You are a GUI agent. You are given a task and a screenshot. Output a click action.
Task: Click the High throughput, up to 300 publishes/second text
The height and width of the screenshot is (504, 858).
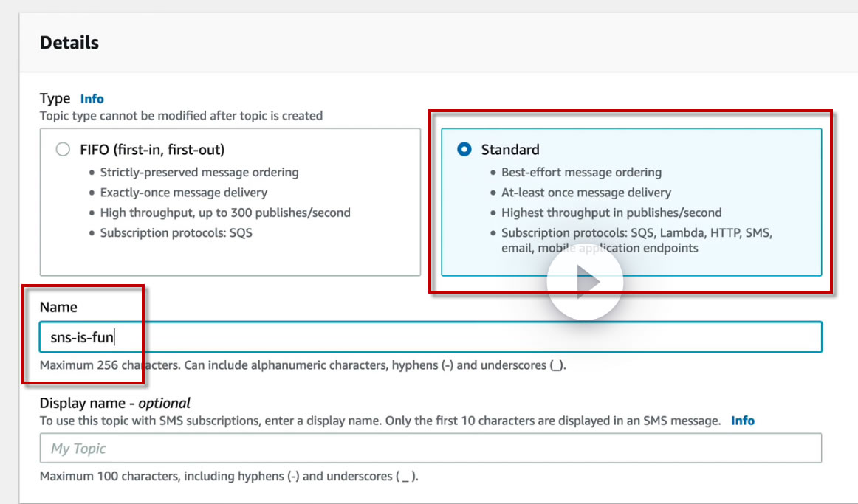point(225,213)
